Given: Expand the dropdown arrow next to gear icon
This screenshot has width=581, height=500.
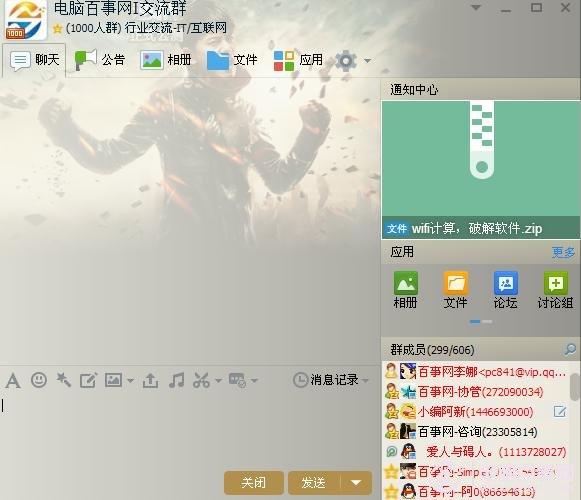Looking at the screenshot, I should 367,61.
